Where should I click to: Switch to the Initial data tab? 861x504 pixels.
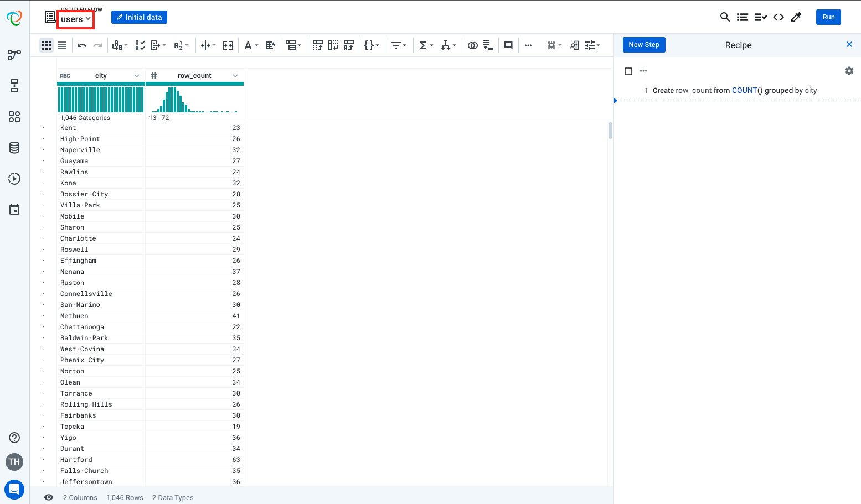pyautogui.click(x=139, y=17)
